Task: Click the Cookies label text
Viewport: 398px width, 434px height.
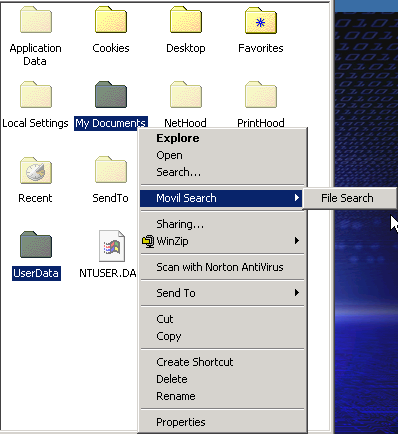Action: pos(111,48)
